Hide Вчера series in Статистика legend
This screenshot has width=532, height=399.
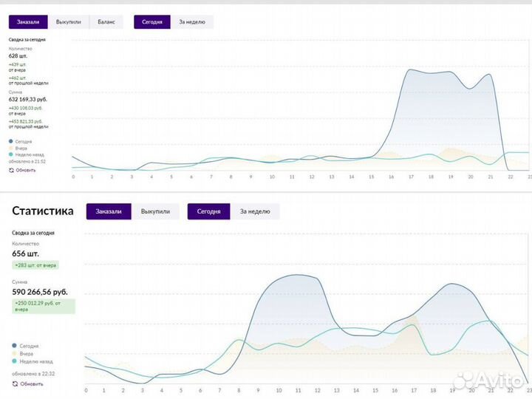pyautogui.click(x=15, y=354)
